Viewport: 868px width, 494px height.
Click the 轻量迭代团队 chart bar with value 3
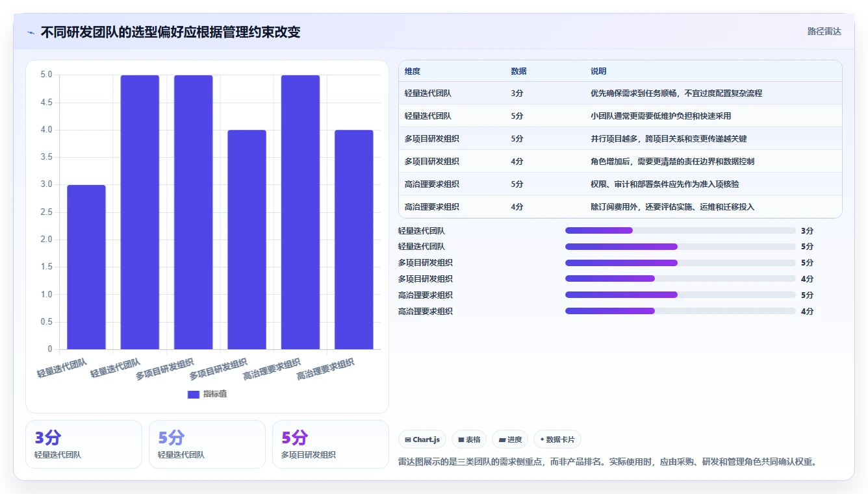click(x=86, y=267)
